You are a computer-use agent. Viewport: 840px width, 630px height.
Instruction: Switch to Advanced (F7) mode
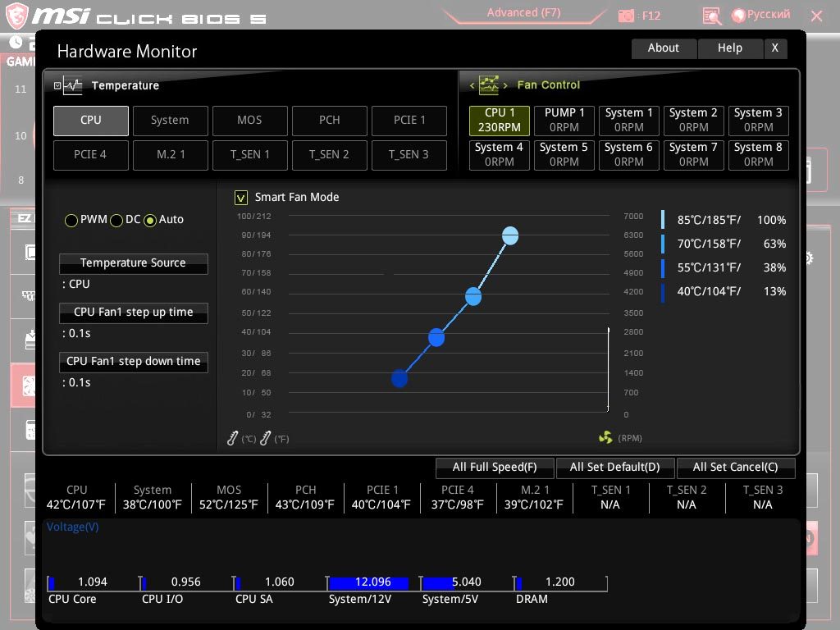click(x=523, y=13)
